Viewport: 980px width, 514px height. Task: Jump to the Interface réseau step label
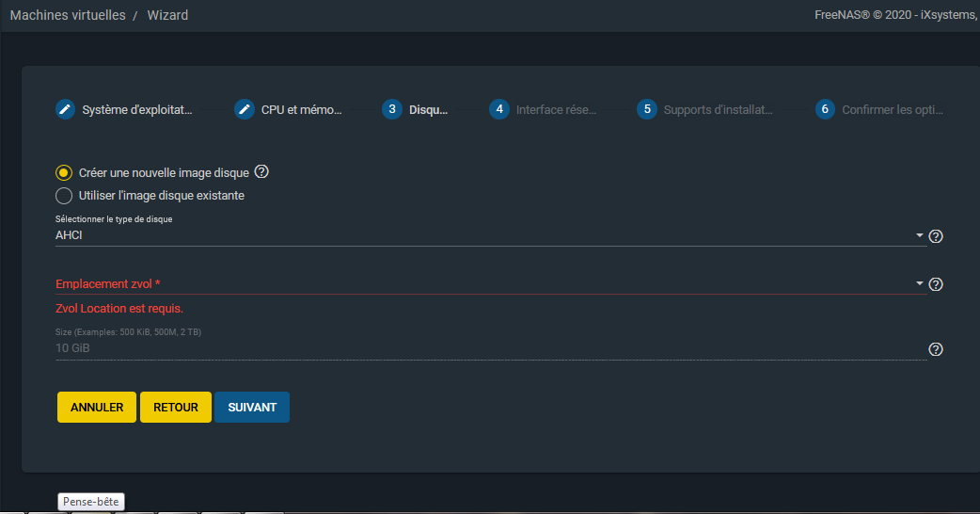556,110
